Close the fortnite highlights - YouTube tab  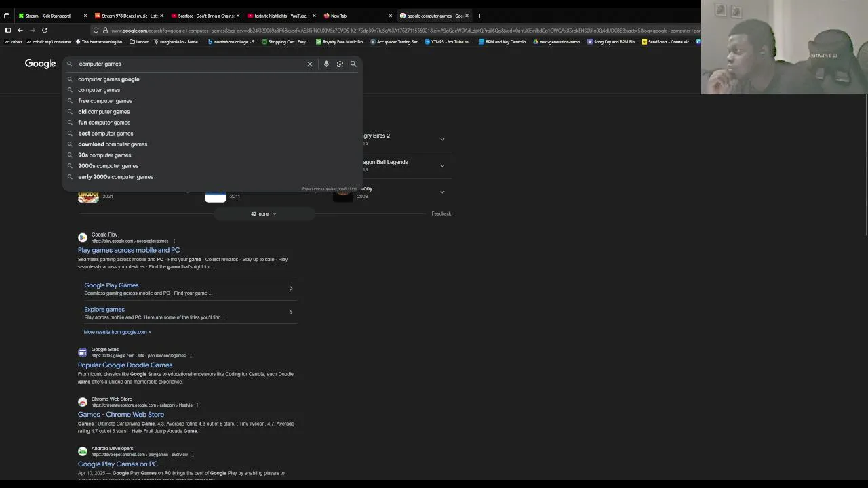[x=314, y=16]
